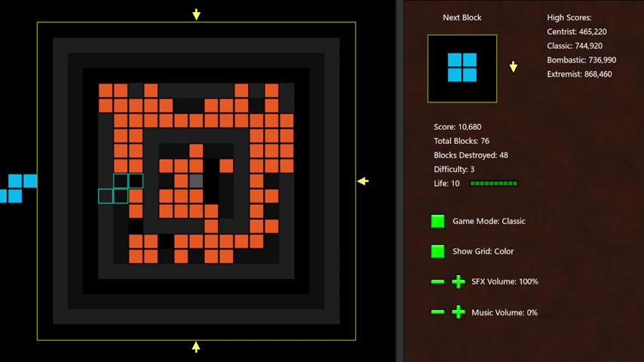Select the Centrist high score entry
Screen dimensions: 644x362
(576, 32)
